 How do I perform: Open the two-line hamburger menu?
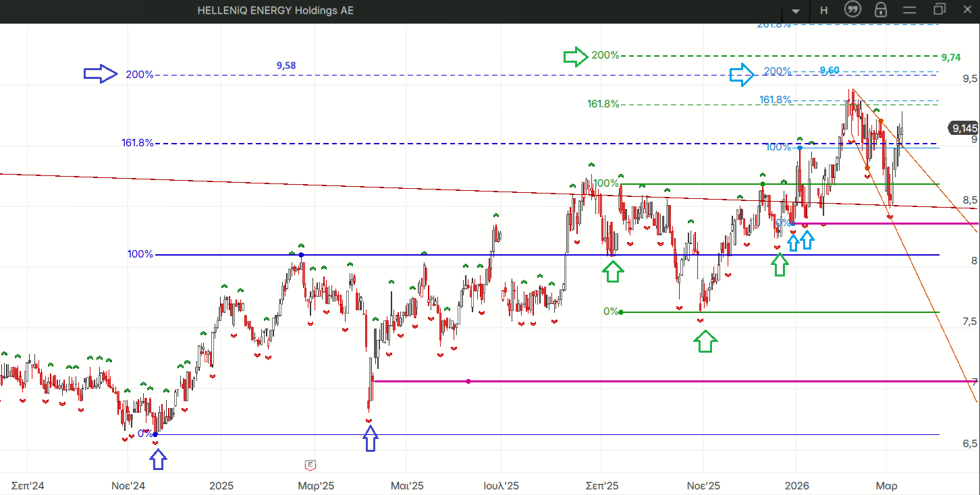point(908,10)
